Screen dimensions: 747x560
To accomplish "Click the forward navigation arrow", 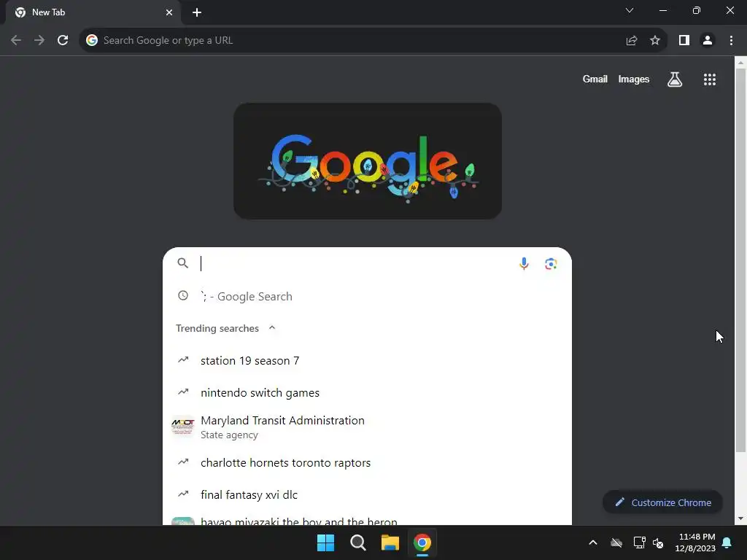I will pos(39,40).
